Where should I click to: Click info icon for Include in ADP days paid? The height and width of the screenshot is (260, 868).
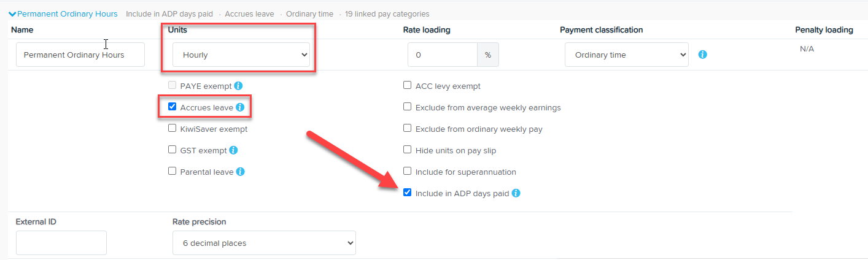click(516, 193)
